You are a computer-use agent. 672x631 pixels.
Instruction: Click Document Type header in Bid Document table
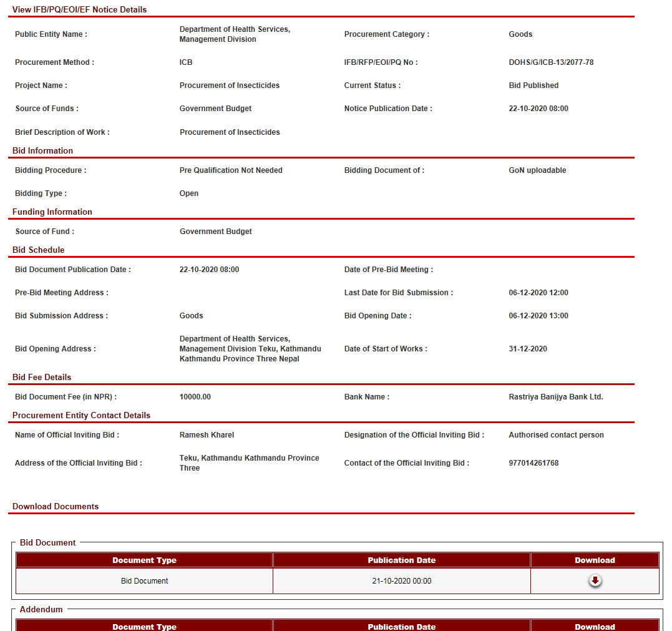[144, 560]
